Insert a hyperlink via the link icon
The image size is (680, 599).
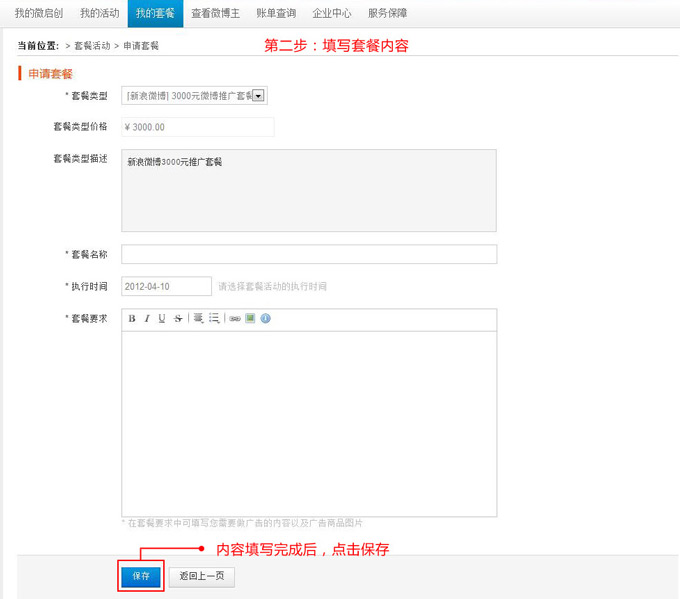point(235,319)
